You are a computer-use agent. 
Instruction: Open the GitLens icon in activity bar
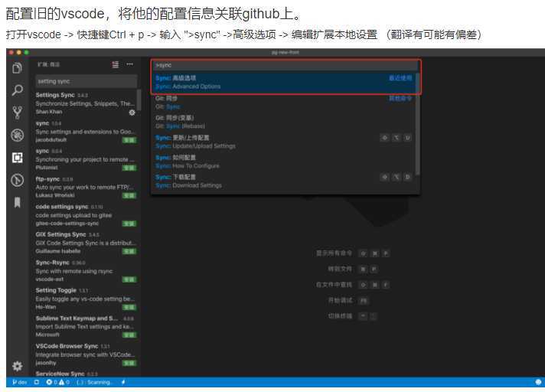click(18, 180)
